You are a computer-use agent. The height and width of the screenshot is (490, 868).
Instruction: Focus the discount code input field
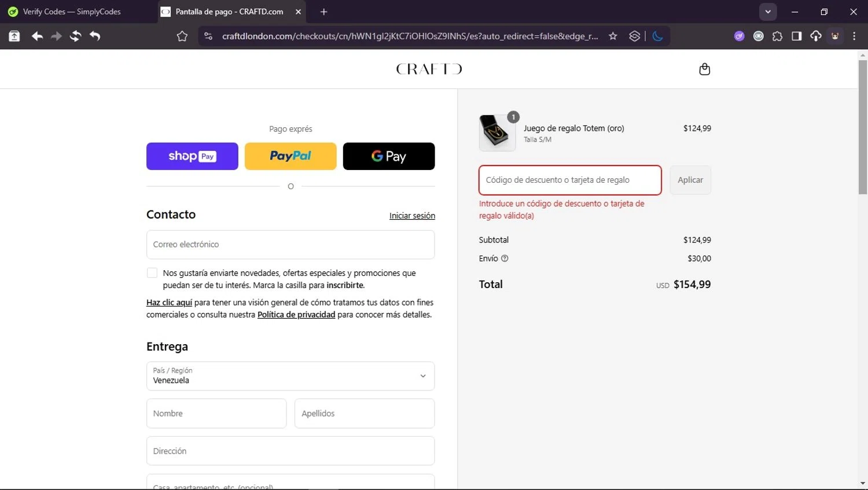pyautogui.click(x=570, y=180)
